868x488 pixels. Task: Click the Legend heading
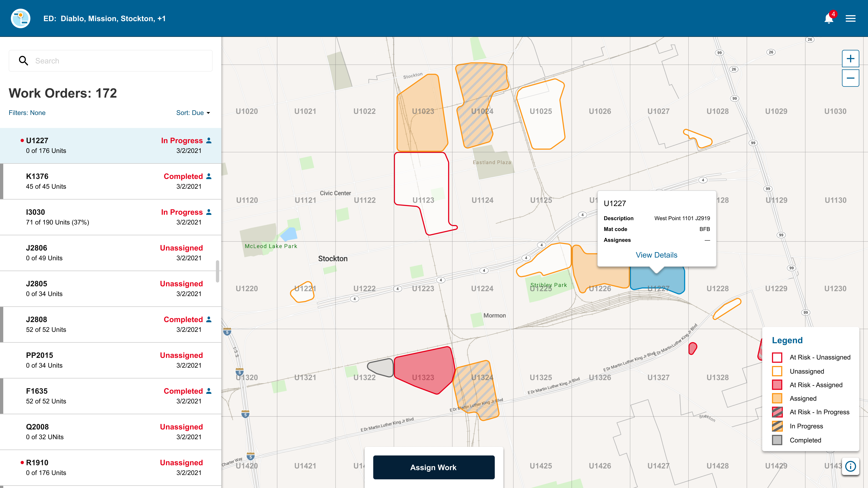click(787, 340)
